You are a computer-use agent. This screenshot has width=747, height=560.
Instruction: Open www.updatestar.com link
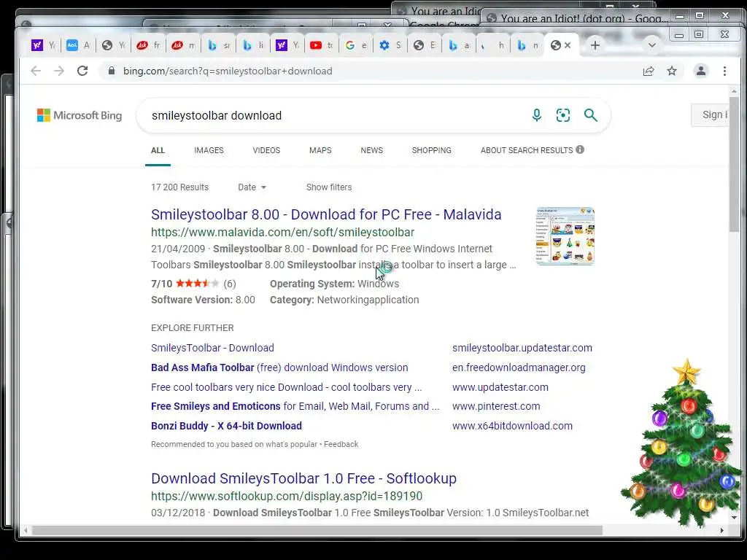click(500, 387)
